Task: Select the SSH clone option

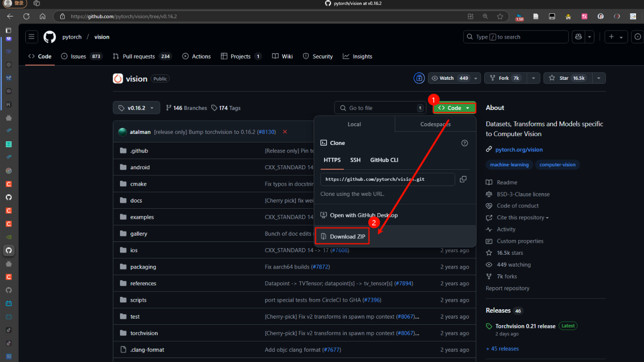Action: 355,160
